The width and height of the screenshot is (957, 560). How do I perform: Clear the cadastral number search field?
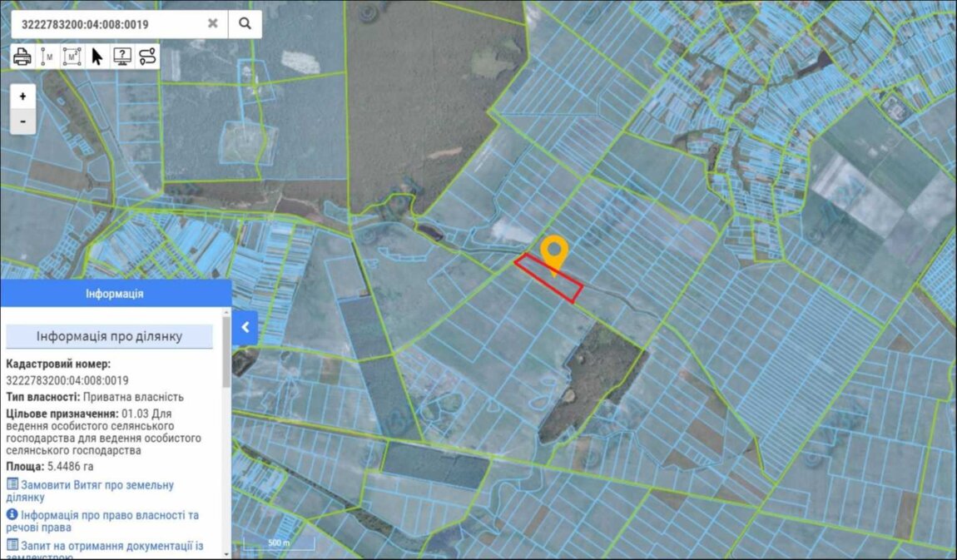(213, 24)
